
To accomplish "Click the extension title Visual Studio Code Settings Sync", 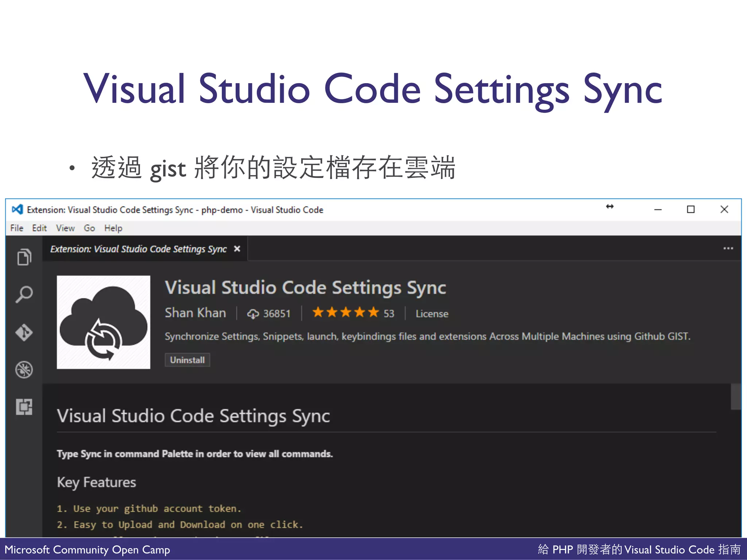I will [305, 288].
